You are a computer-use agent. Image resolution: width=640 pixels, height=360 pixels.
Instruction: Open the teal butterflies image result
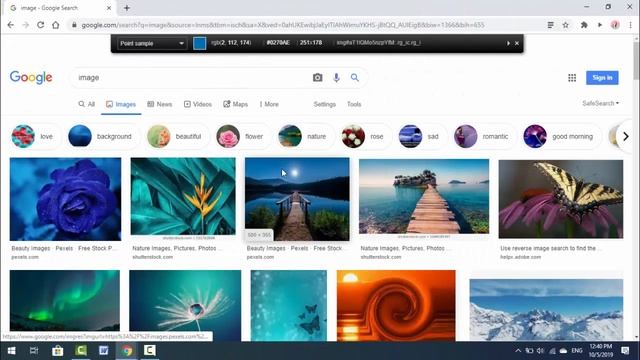click(x=289, y=305)
